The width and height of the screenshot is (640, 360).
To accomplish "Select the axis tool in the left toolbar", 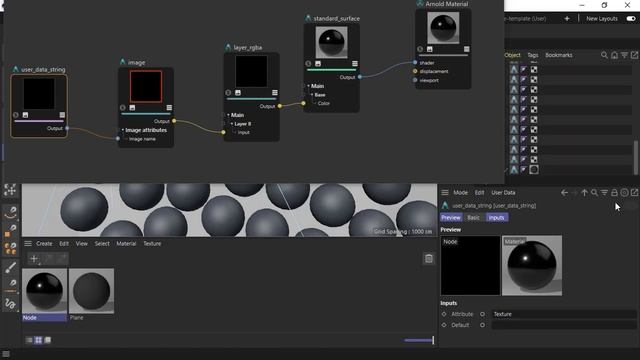I will (x=10, y=190).
